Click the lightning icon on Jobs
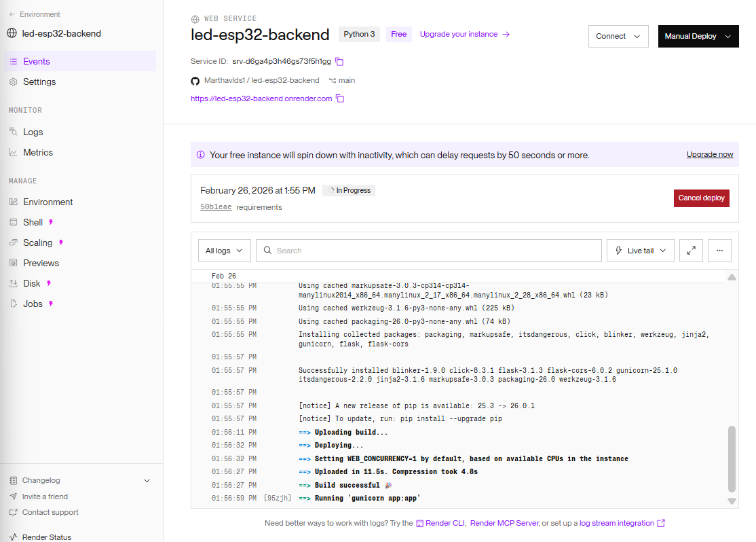Screen dimensions: 756x542 [51, 304]
